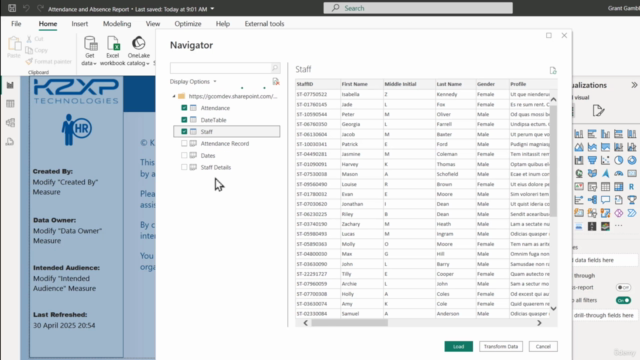Select the R script visual

[632, 187]
